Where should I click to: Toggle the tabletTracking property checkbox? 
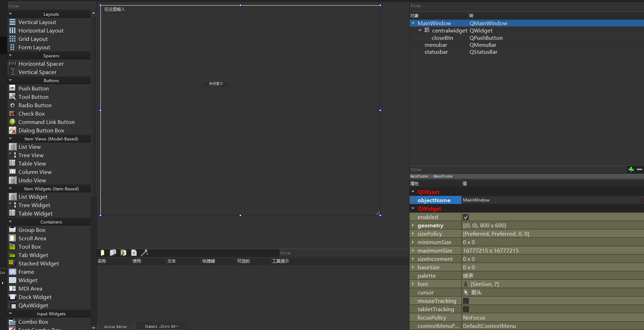(466, 309)
